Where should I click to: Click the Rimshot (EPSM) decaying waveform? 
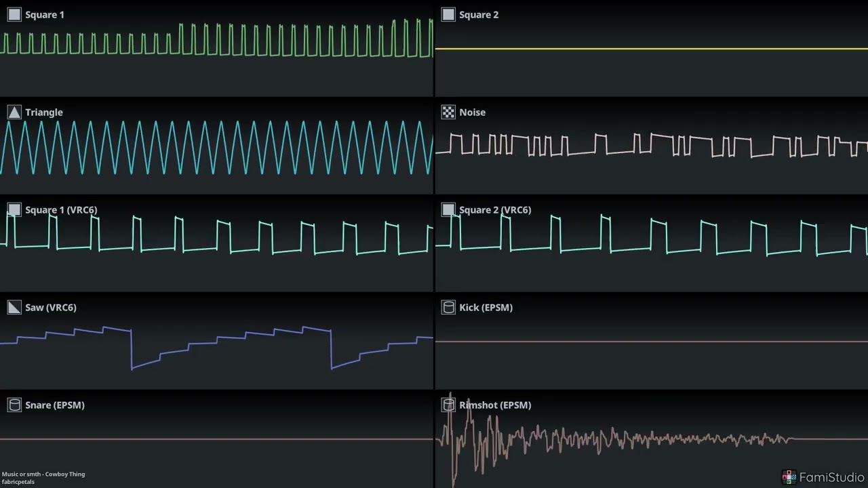[x=614, y=439]
